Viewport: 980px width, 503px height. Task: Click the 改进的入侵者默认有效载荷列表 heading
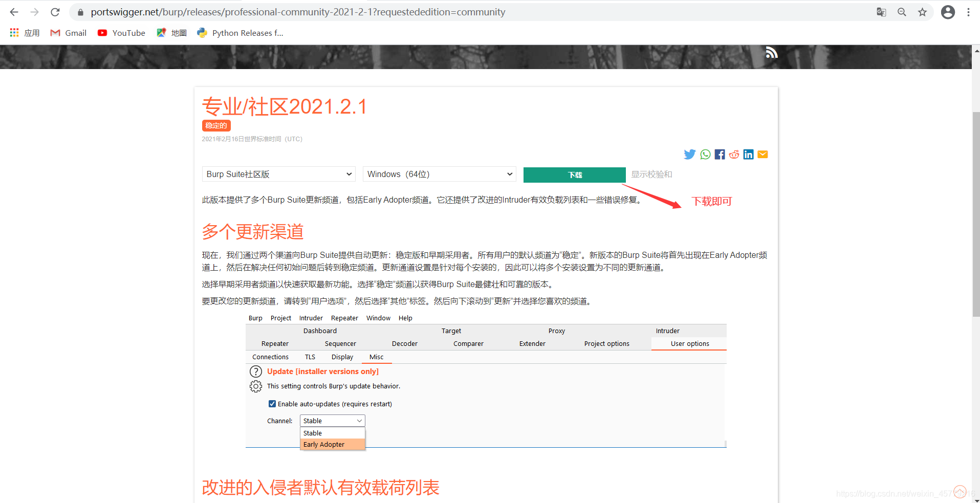320,487
